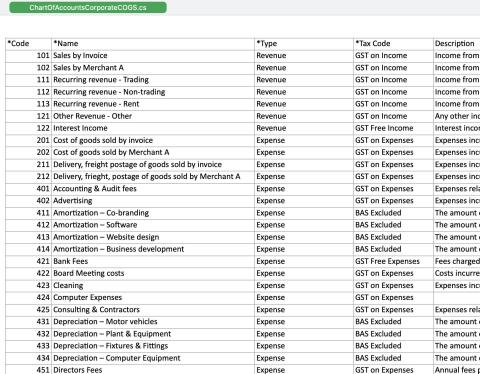Click the 'Bank Fees' name cell

click(x=153, y=262)
